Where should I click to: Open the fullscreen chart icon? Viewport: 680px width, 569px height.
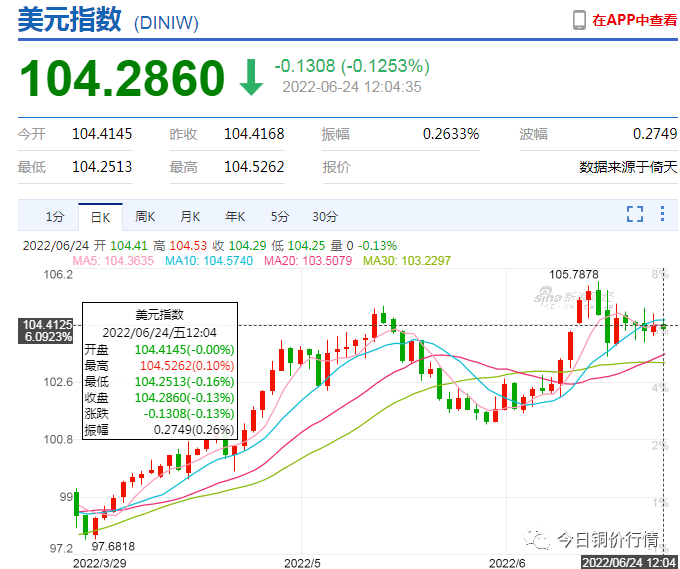(x=635, y=214)
